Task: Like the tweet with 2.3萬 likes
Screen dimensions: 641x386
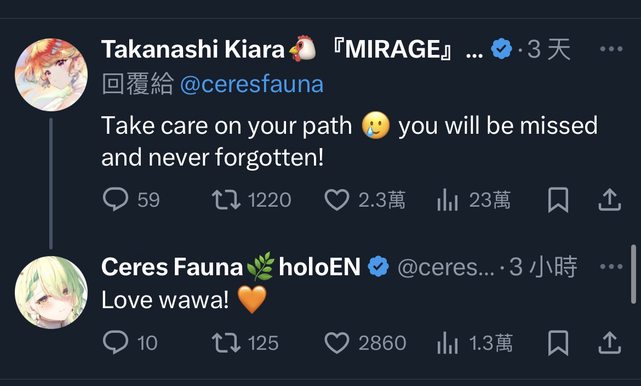Action: coord(336,200)
